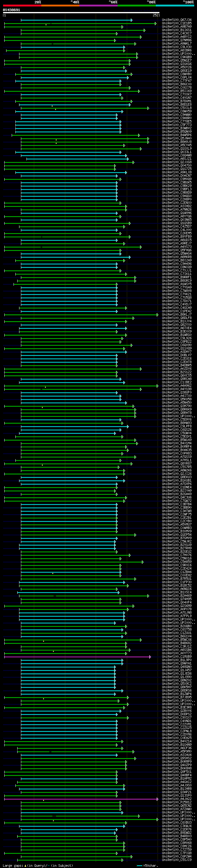Click the green alignment bar for UniRef100_B8KLJ7
The height and width of the screenshot is (868, 197).
[x=81, y=315]
